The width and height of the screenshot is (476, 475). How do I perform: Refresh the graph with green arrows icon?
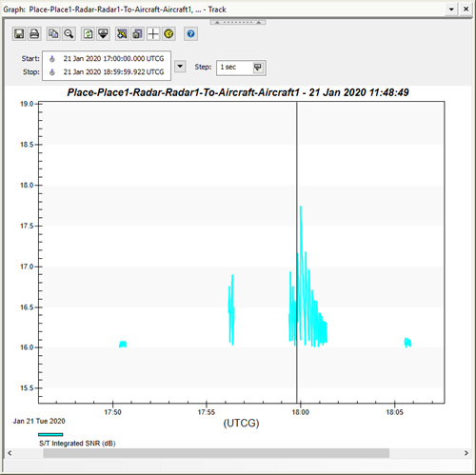(88, 33)
